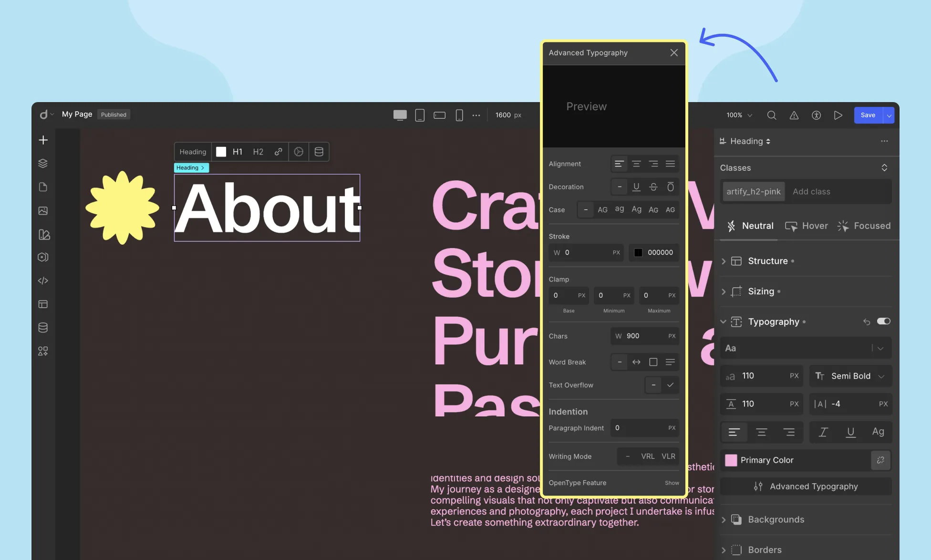This screenshot has width=931, height=560.
Task: Expand the Borders section
Action: 723,550
